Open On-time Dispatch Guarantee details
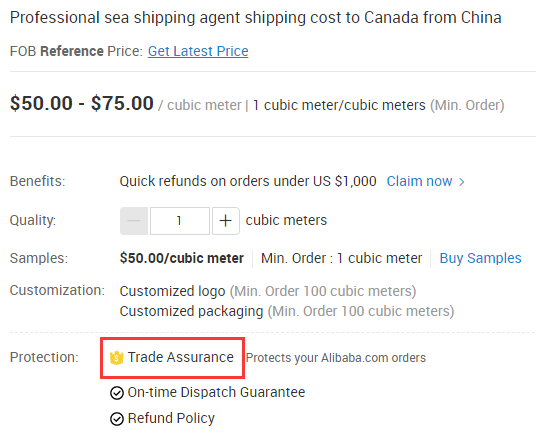 pos(216,392)
